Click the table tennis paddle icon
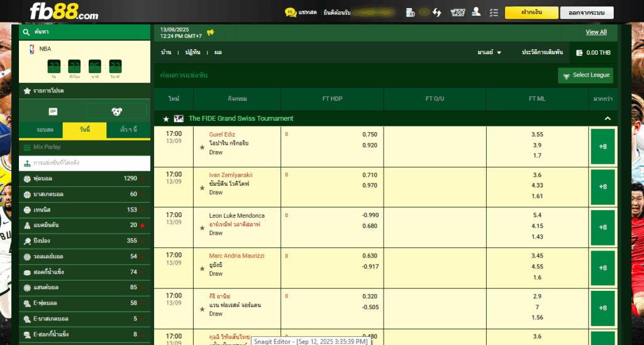The width and height of the screenshot is (644, 345). [27, 241]
